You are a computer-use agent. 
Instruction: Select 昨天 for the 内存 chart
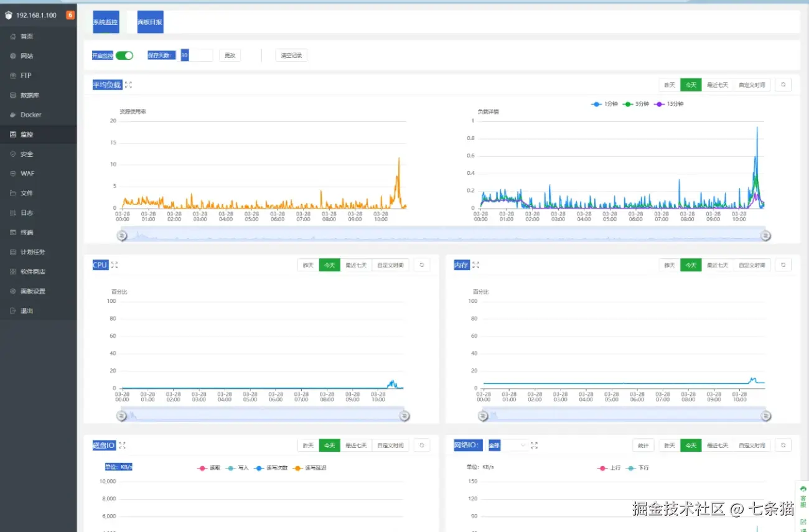[670, 265]
